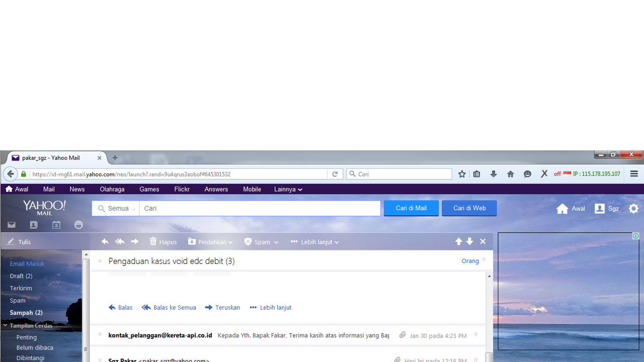Open Mobile in the Yahoo navigation bar
644x362 pixels.
[252, 190]
